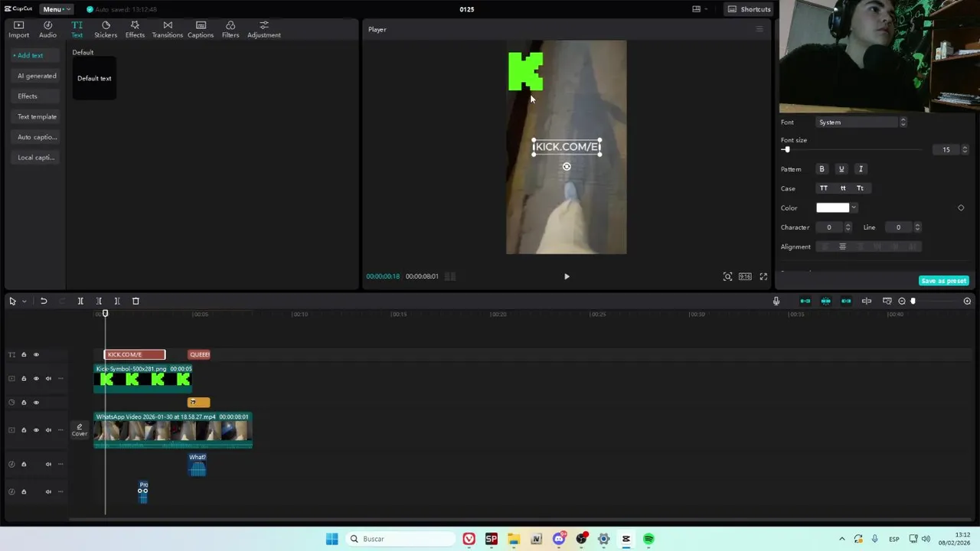Viewport: 980px width, 551px height.
Task: Click the font size value field
Action: click(946, 150)
